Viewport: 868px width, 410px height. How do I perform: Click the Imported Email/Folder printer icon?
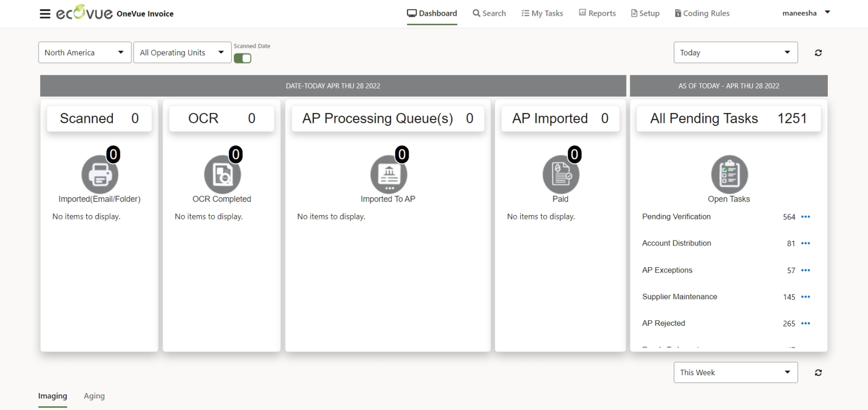point(100,174)
